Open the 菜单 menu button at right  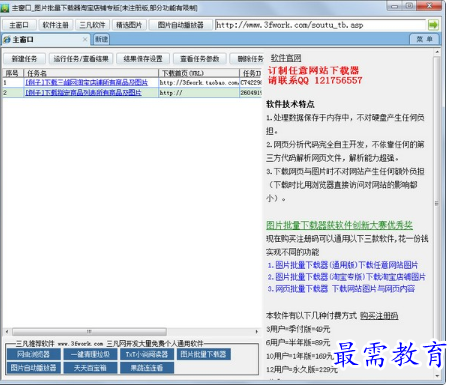pyautogui.click(x=424, y=39)
